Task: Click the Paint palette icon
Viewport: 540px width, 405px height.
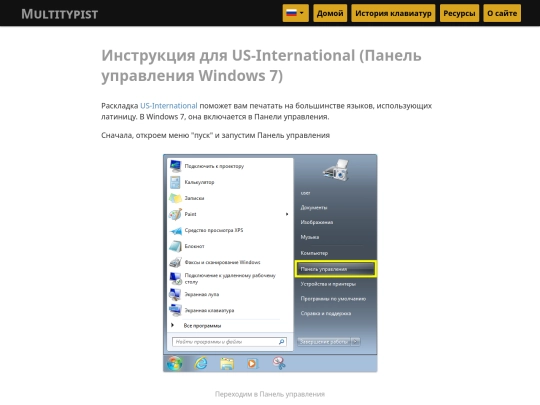Action: click(x=175, y=214)
